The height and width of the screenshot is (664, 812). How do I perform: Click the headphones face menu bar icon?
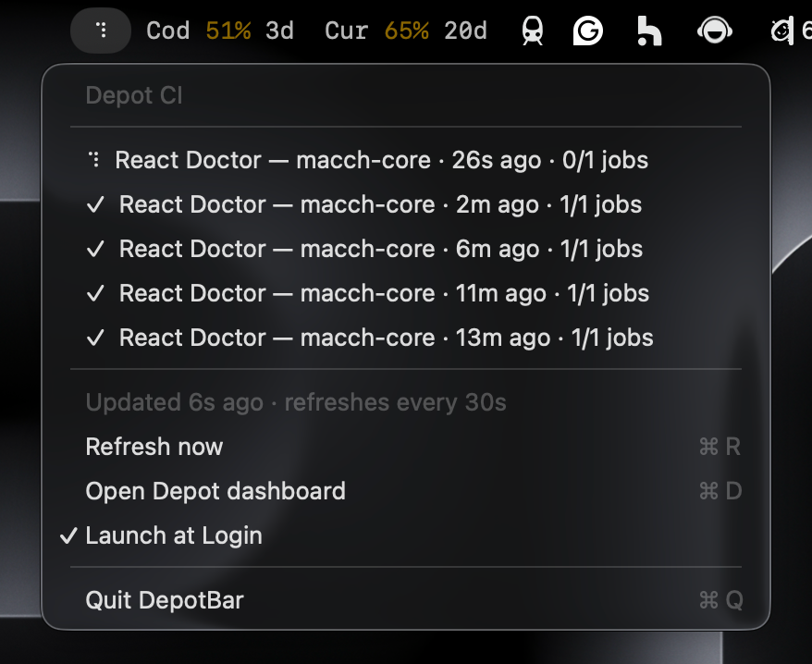[715, 31]
